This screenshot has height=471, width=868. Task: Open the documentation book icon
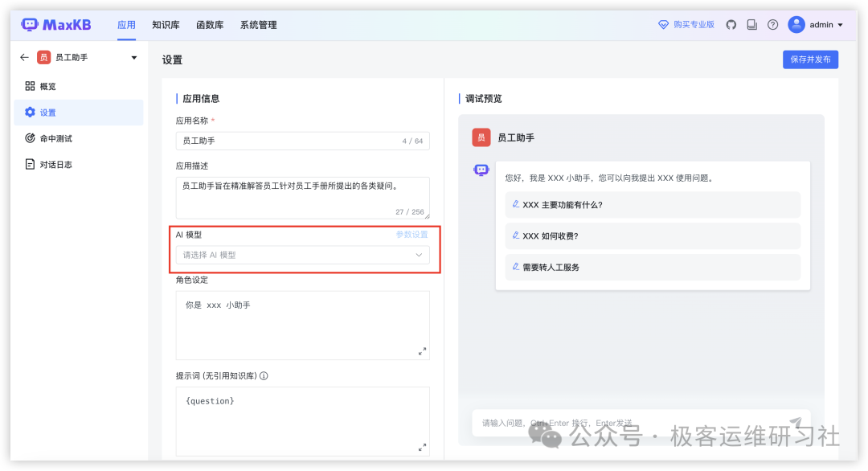[751, 25]
